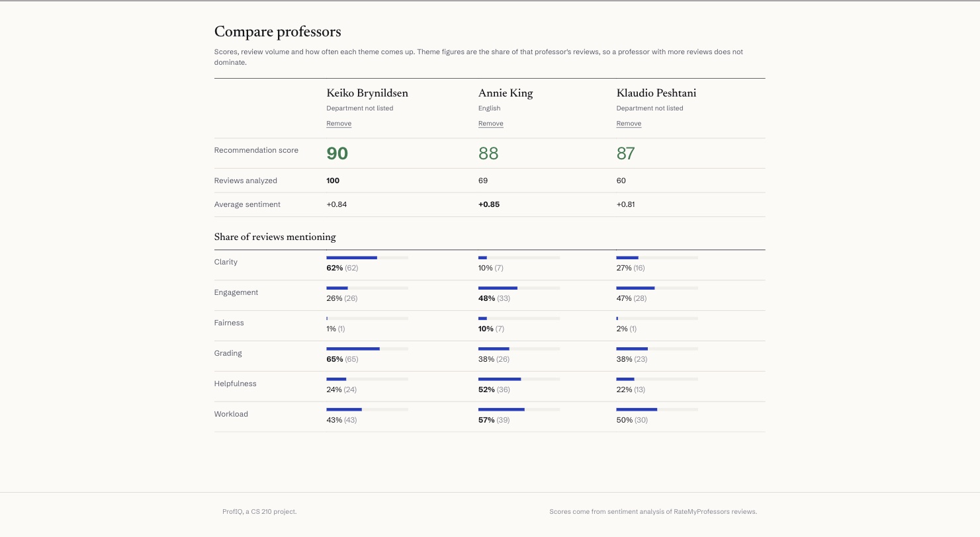Click the +0.81 average sentiment value
This screenshot has width=980, height=537.
click(x=626, y=204)
